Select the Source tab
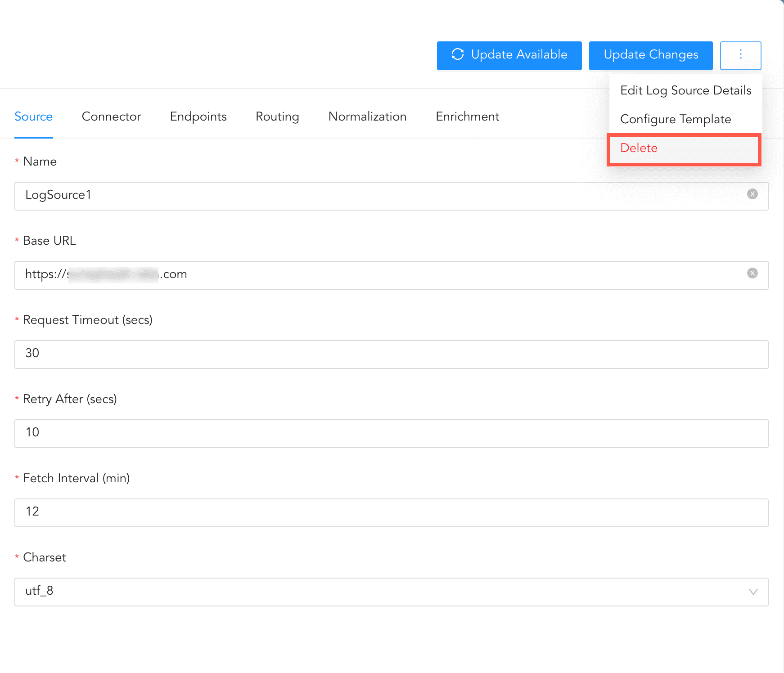The image size is (784, 673). tap(34, 117)
